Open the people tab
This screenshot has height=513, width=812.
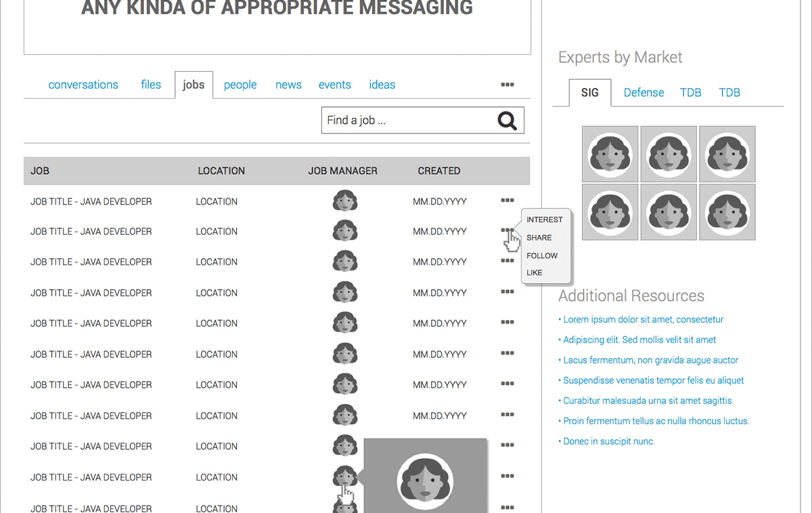(x=240, y=85)
